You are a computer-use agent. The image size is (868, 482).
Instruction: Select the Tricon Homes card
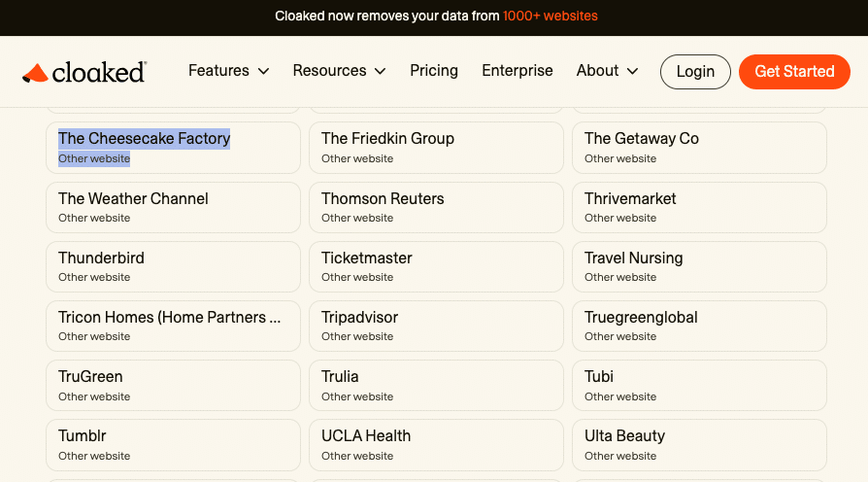click(x=173, y=327)
